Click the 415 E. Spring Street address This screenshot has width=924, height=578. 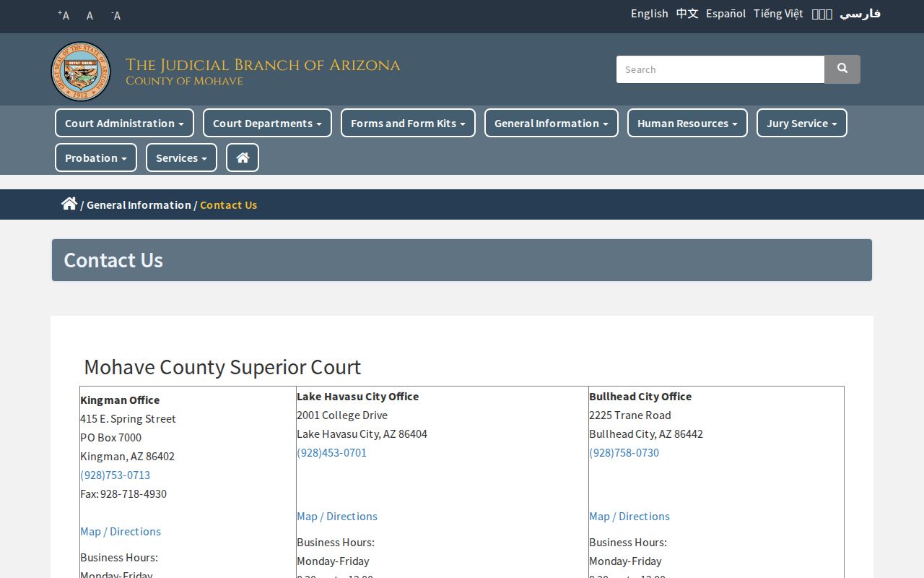128,418
